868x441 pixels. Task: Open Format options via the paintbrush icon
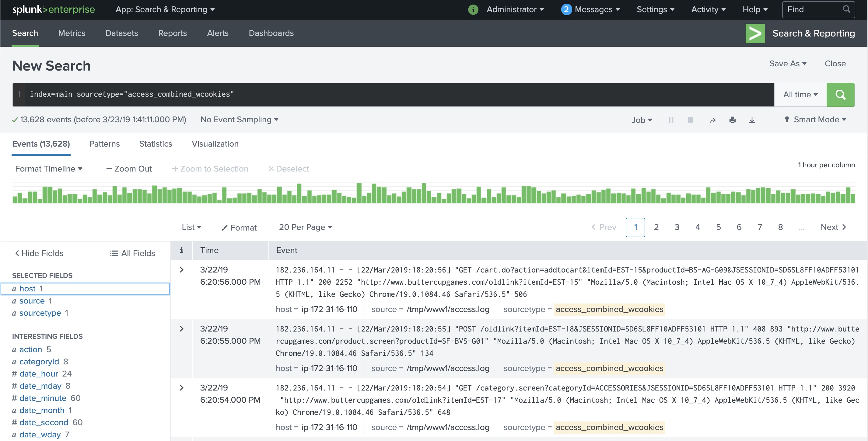point(239,227)
